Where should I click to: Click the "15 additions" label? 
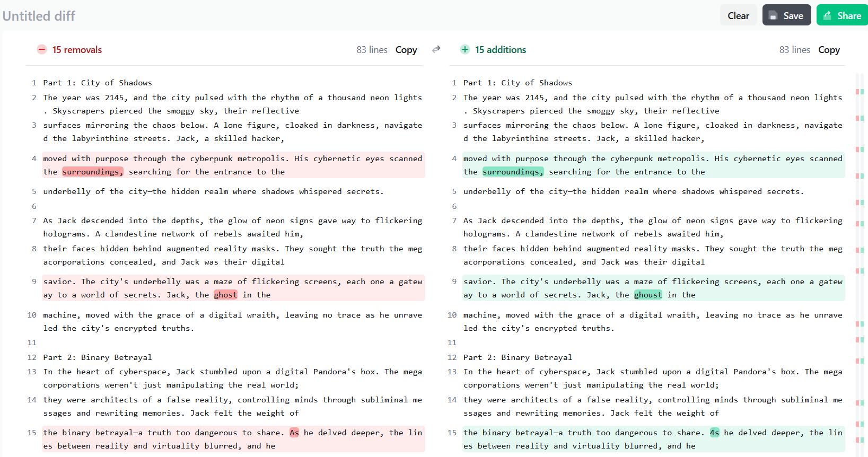click(500, 50)
